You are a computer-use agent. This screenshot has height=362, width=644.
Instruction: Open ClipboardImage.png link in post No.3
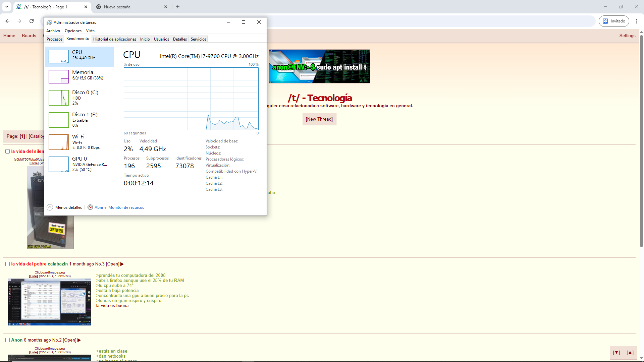coord(50,273)
